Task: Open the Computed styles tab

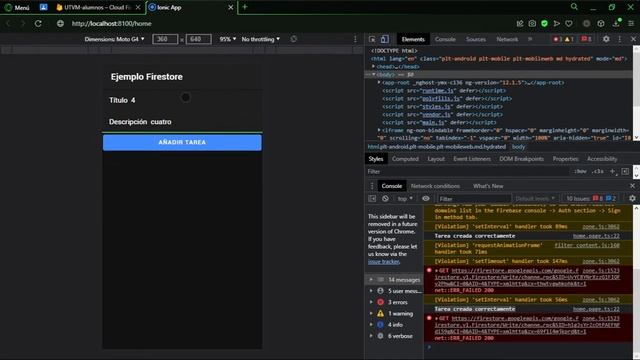Action: click(405, 159)
